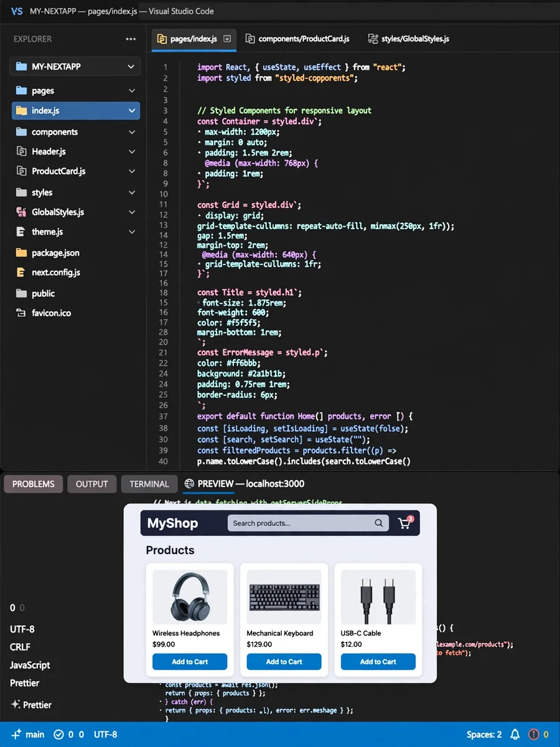Click Header.js file icon
The width and height of the screenshot is (560, 747).
21,151
